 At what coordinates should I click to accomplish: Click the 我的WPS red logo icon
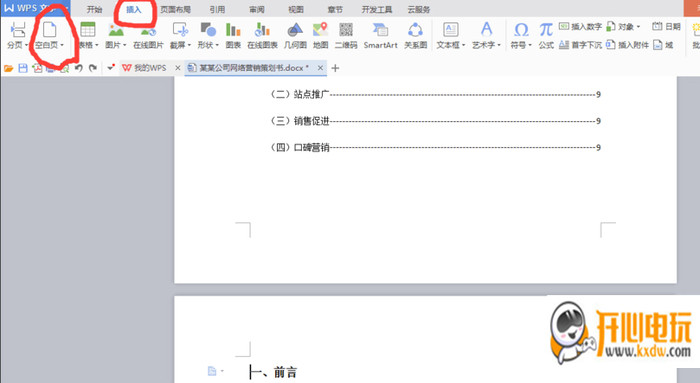coord(127,68)
